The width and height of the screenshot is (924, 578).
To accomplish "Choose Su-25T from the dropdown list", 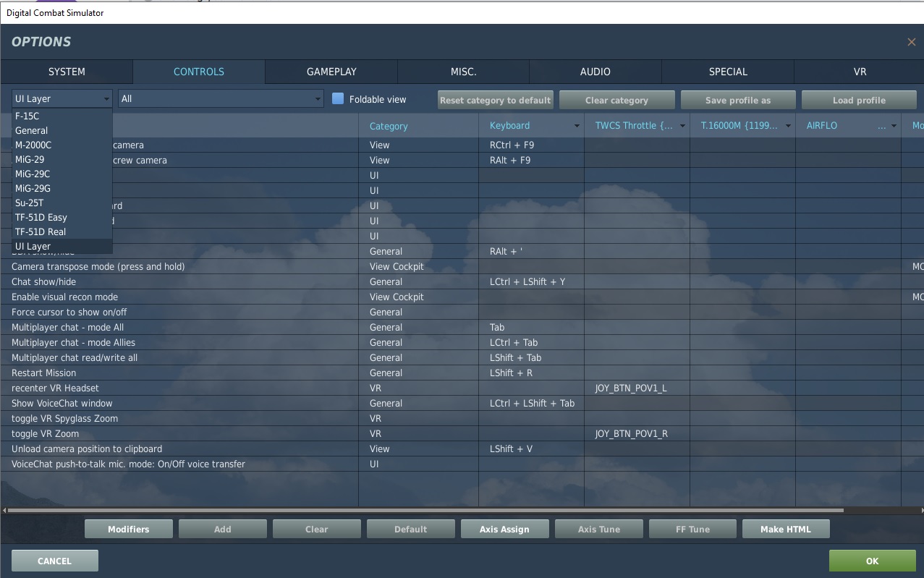I will tap(62, 203).
